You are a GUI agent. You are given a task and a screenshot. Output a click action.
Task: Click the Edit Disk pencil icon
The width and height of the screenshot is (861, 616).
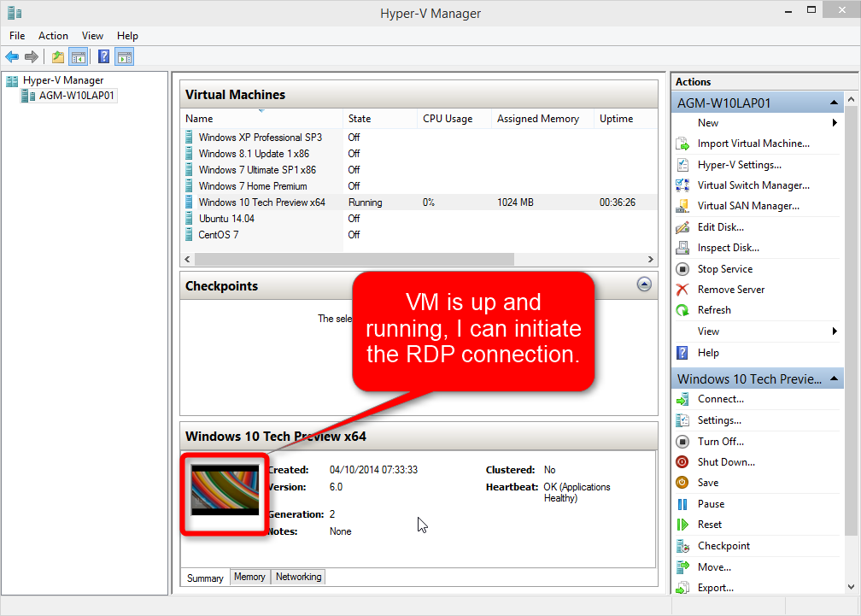682,226
